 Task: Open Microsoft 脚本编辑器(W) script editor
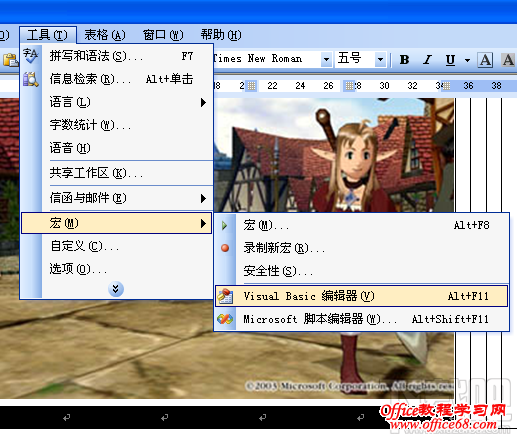point(362,319)
